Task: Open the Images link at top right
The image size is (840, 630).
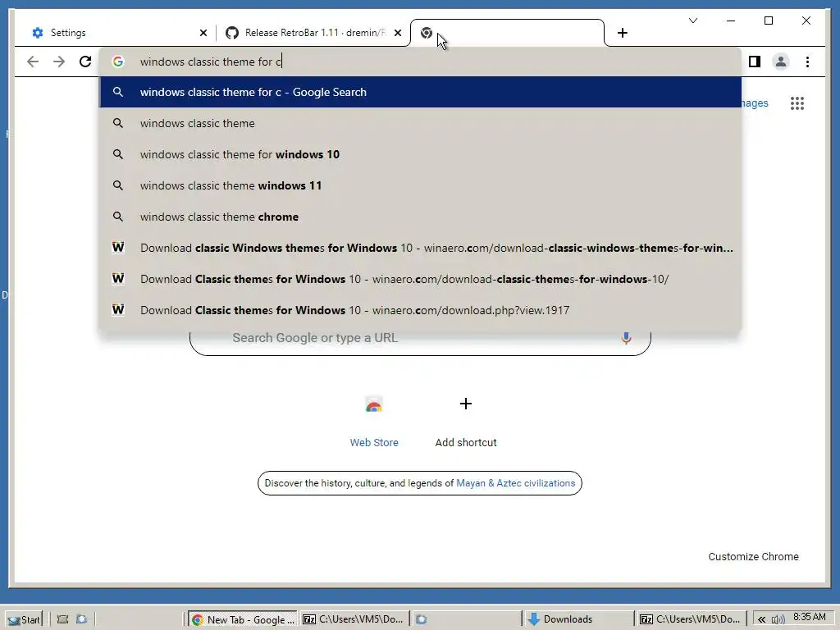Action: 755,103
